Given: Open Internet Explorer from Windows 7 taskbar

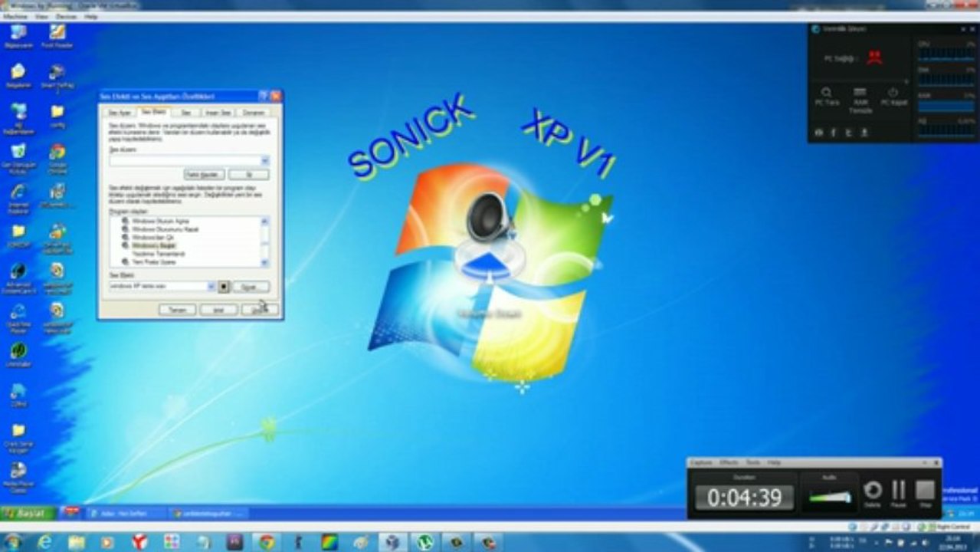Looking at the screenshot, I should pos(44,542).
